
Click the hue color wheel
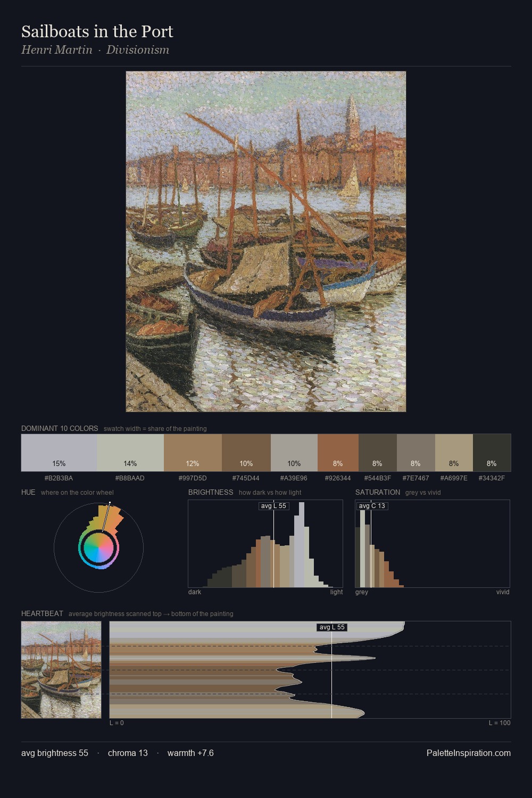[x=98, y=547]
